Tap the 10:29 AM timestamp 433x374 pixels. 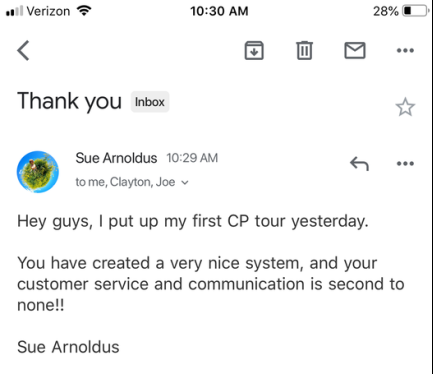pyautogui.click(x=192, y=158)
